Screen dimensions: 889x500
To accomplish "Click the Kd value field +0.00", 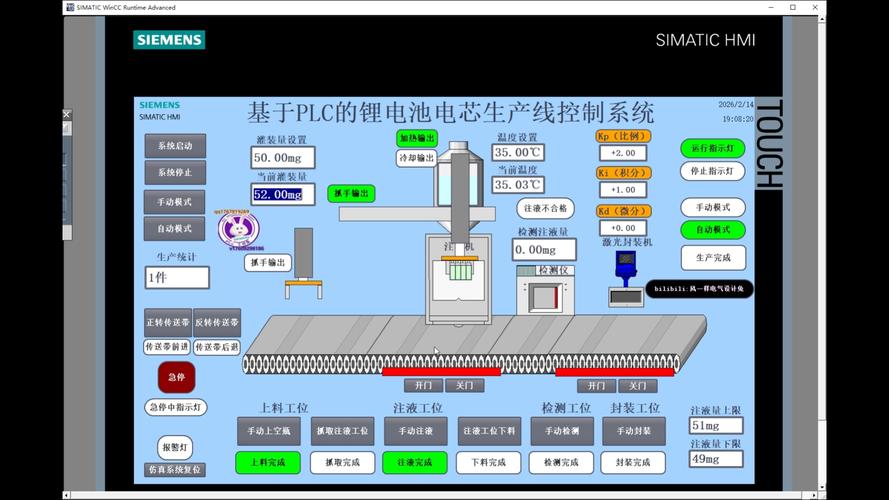I will (623, 228).
